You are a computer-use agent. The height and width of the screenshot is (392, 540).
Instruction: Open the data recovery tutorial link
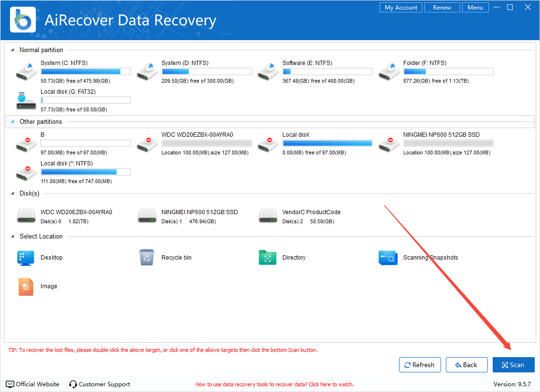(274, 384)
